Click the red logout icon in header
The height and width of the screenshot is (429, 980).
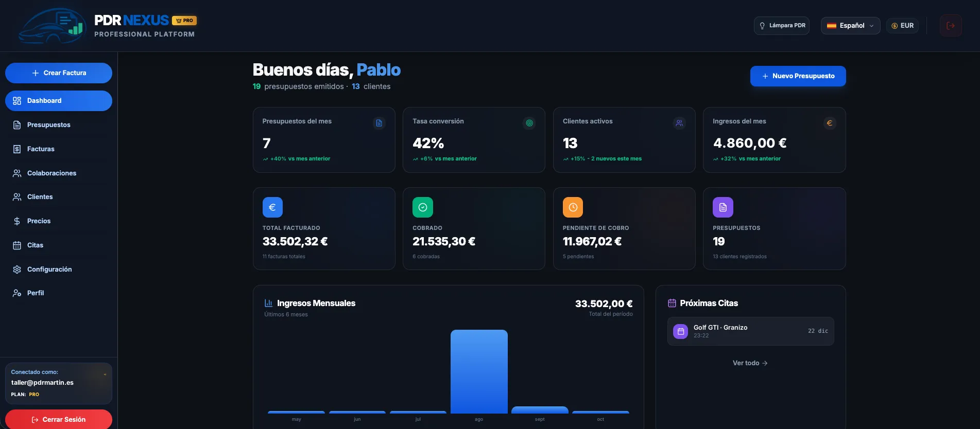[951, 26]
